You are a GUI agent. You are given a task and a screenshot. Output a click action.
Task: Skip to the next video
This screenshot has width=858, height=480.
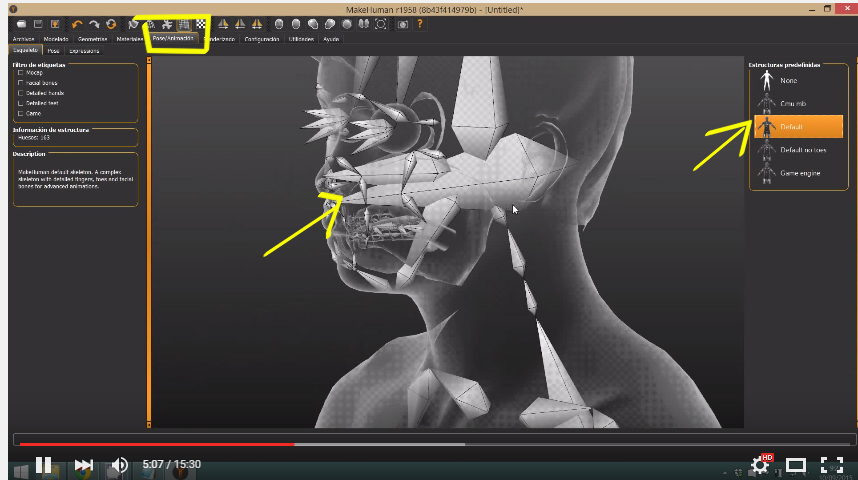pyautogui.click(x=83, y=465)
